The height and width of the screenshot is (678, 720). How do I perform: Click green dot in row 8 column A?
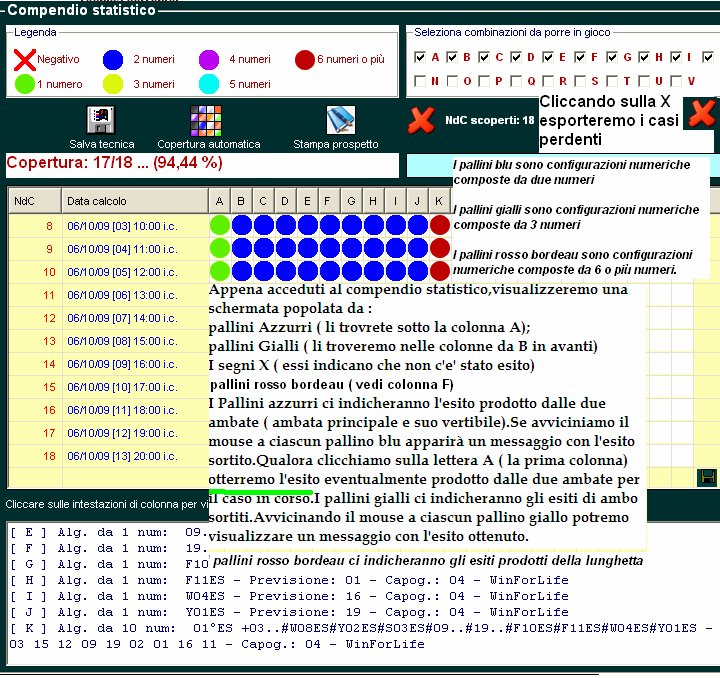coord(219,225)
